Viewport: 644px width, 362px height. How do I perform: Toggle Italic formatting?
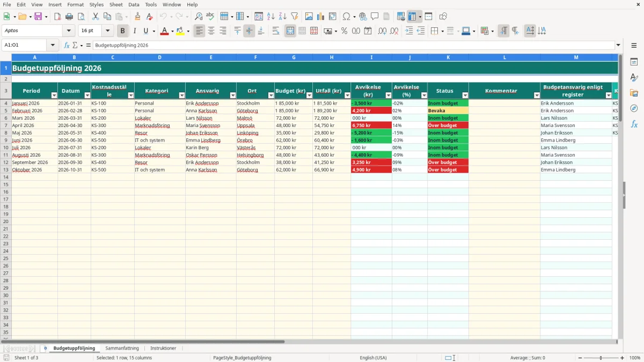(x=135, y=31)
